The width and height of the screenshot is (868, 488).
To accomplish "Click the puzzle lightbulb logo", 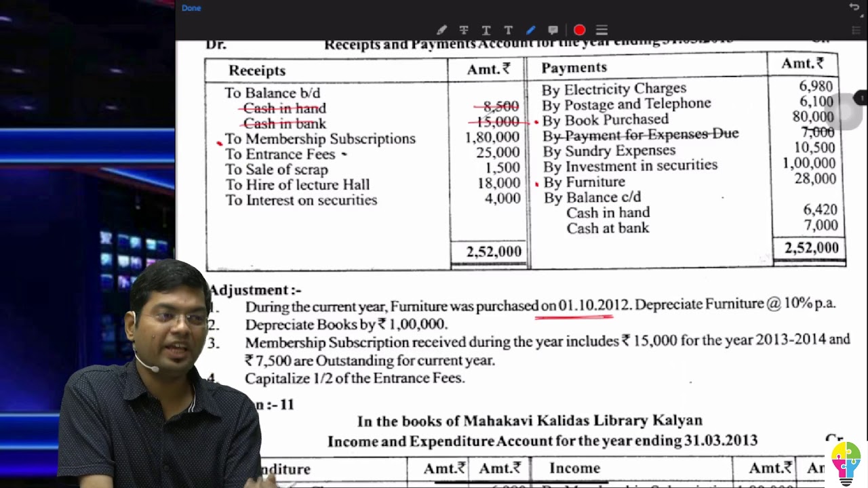I will click(846, 462).
